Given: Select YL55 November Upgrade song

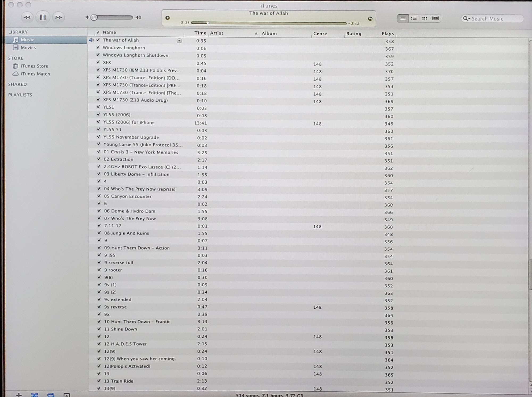Looking at the screenshot, I should (x=131, y=137).
